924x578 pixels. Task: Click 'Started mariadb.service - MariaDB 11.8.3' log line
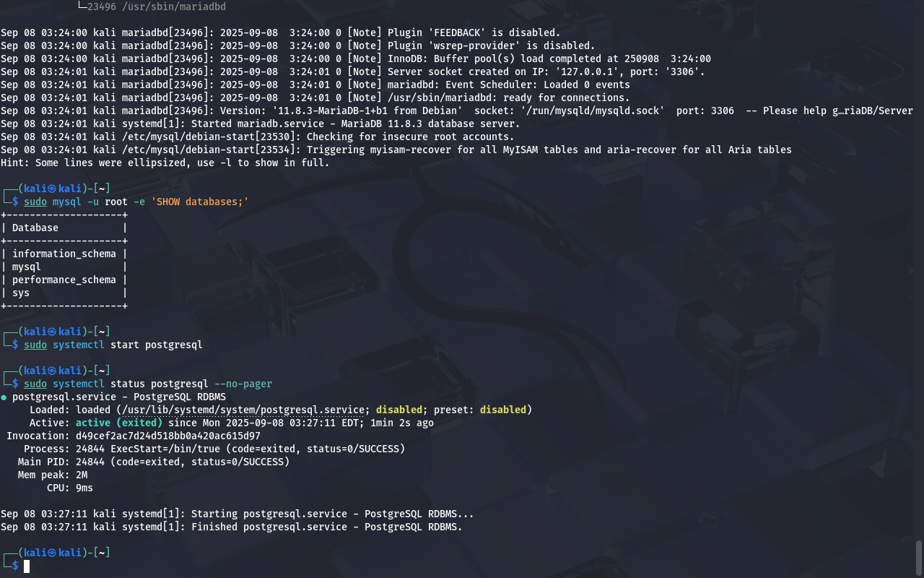(261, 124)
